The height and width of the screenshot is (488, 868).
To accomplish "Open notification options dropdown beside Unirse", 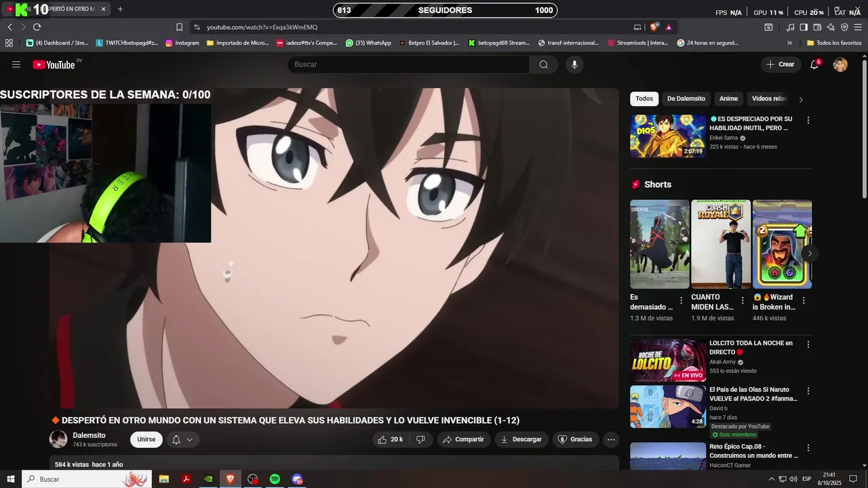I will (x=182, y=439).
